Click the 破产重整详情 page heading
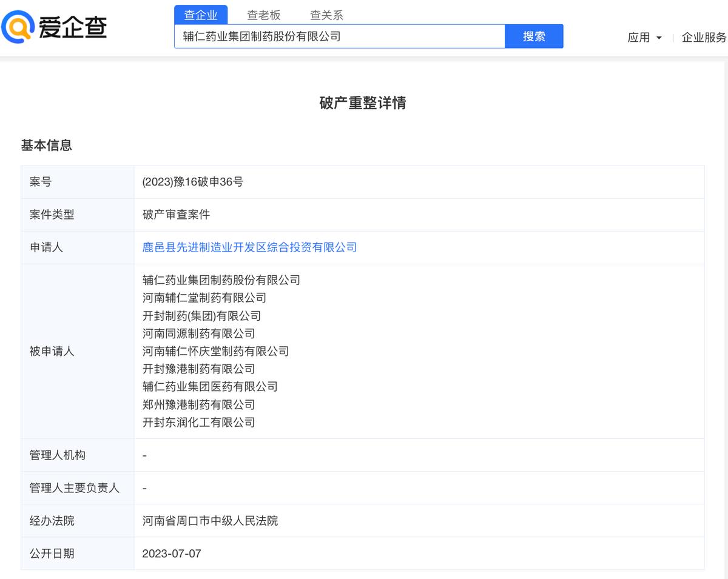 [x=363, y=103]
